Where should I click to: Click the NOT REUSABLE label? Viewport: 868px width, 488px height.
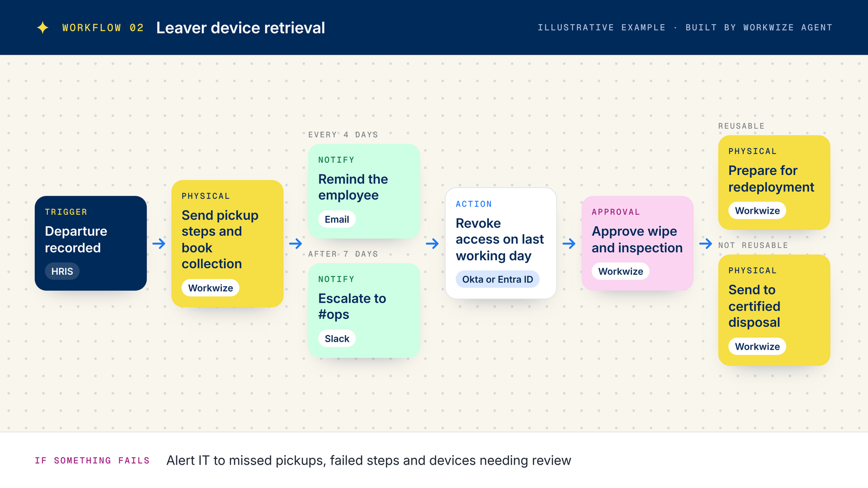pos(753,245)
